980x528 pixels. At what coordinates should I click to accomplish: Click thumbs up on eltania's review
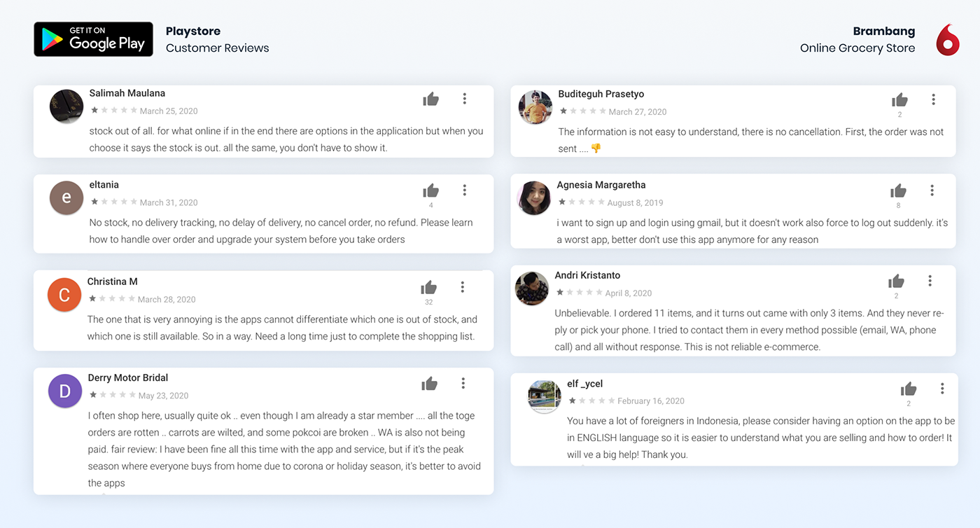coord(430,190)
